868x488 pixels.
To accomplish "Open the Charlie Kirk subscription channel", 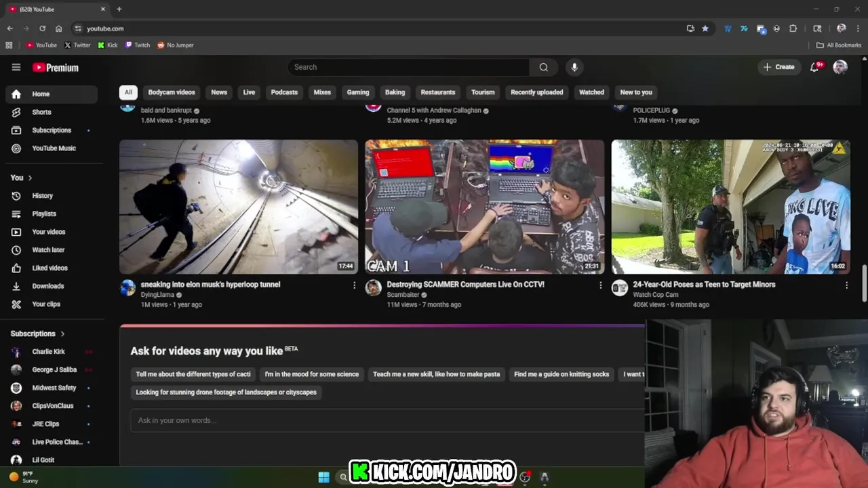I will coord(52,352).
